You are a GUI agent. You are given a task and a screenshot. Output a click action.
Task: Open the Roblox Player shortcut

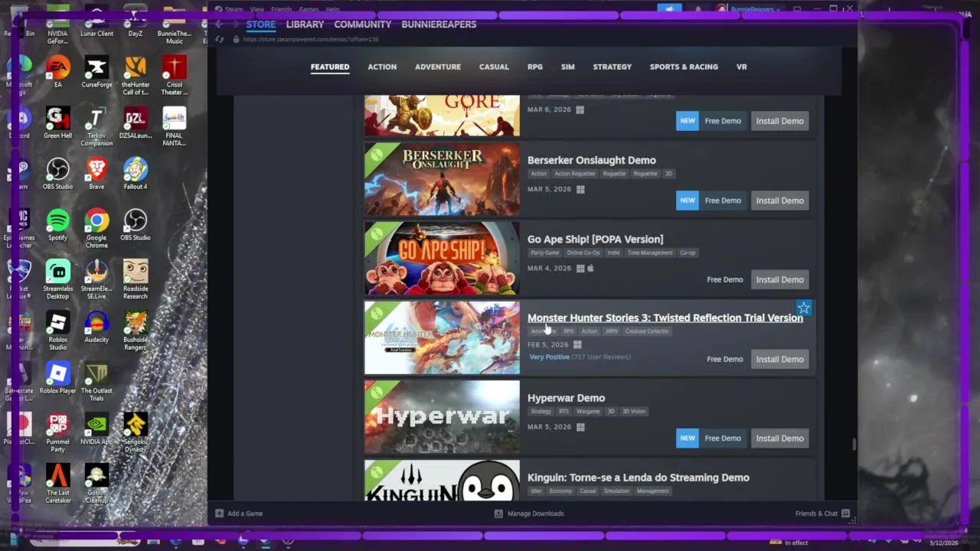click(x=57, y=378)
